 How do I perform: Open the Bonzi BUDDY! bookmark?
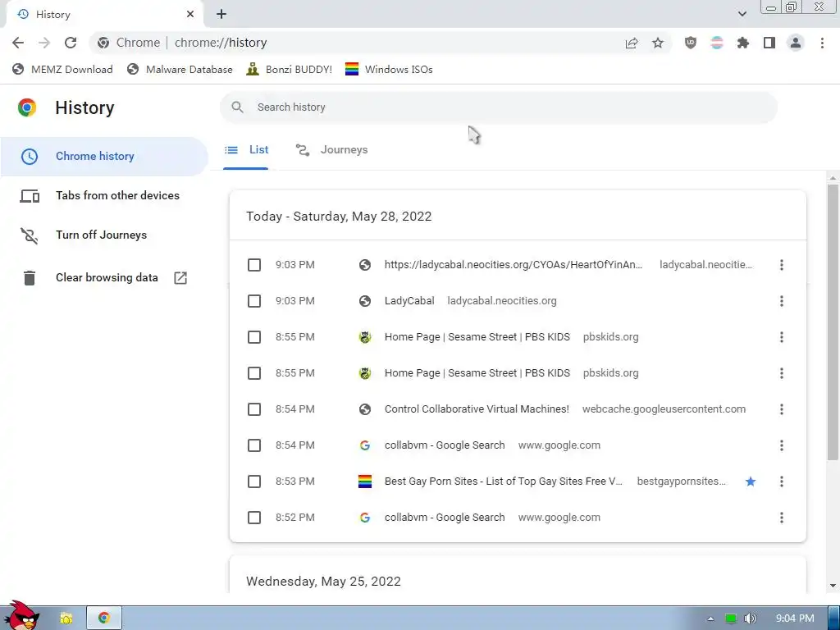[290, 69]
